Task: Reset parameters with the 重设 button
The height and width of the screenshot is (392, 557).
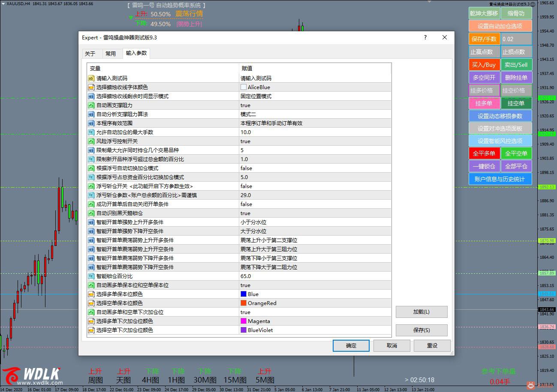Action: tap(432, 346)
